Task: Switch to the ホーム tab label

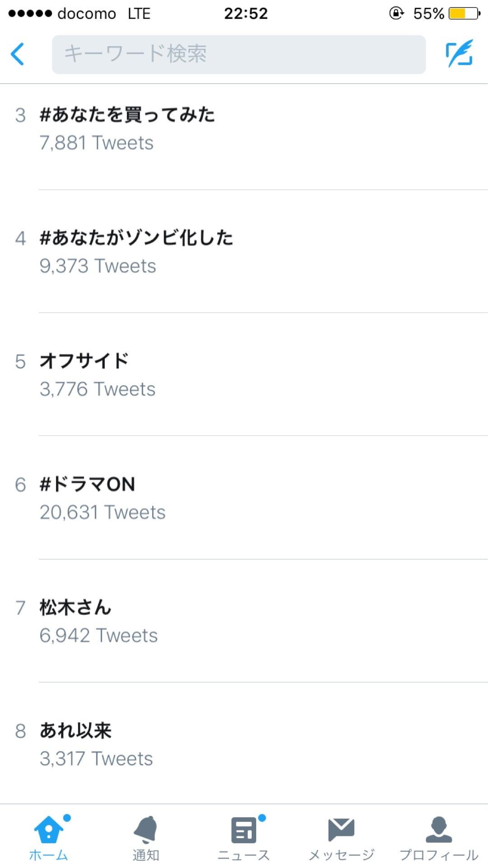Action: coord(48,855)
